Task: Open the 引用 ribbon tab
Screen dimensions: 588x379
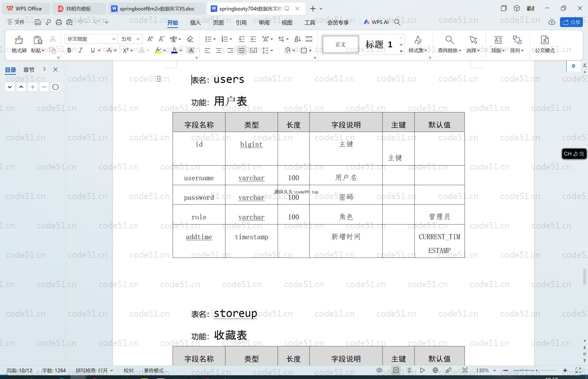Action: [x=241, y=23]
